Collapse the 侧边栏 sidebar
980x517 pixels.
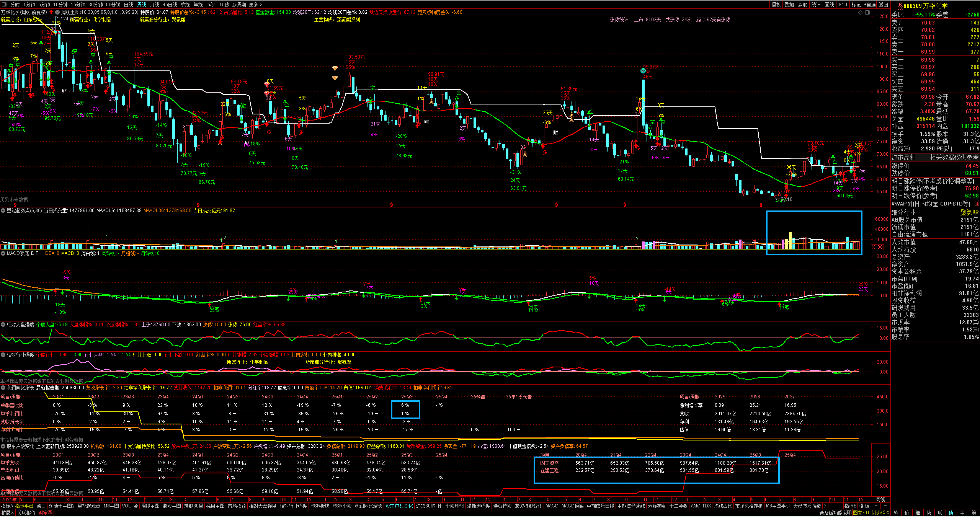[880, 513]
